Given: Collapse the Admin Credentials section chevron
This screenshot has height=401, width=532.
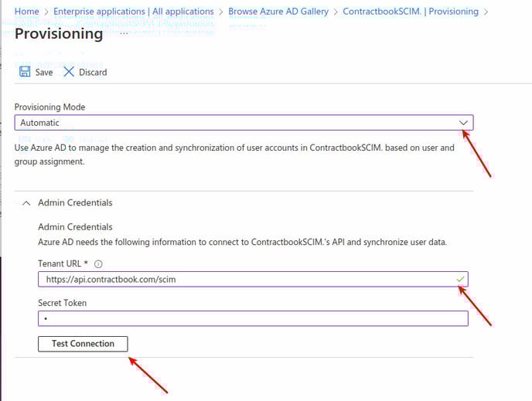Looking at the screenshot, I should (26, 203).
